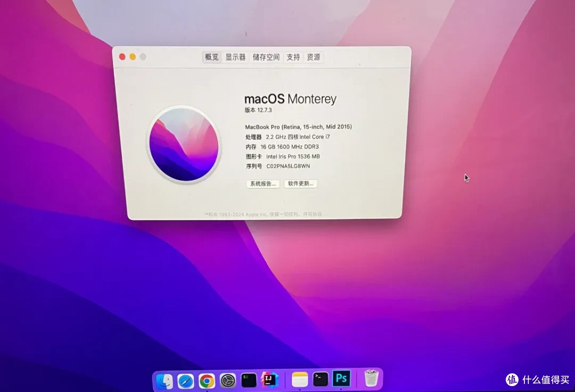Viewport: 575px width, 392px height.
Task: Click 'MacBook Pro (Retina, 15-inch, Mid 2015)' text
Action: click(x=299, y=127)
